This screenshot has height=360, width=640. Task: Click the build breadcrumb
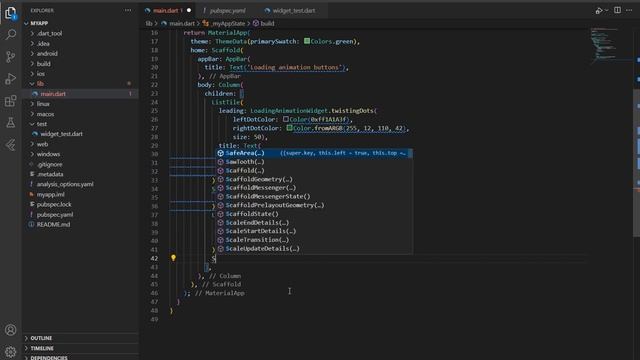coord(267,24)
